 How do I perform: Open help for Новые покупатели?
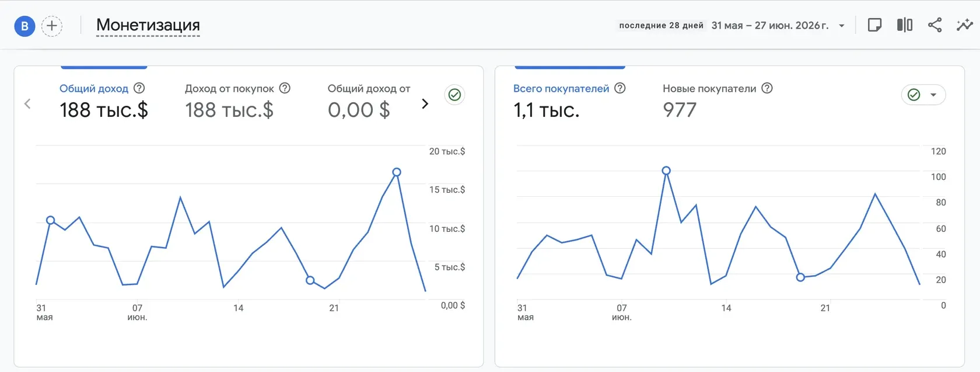click(767, 88)
